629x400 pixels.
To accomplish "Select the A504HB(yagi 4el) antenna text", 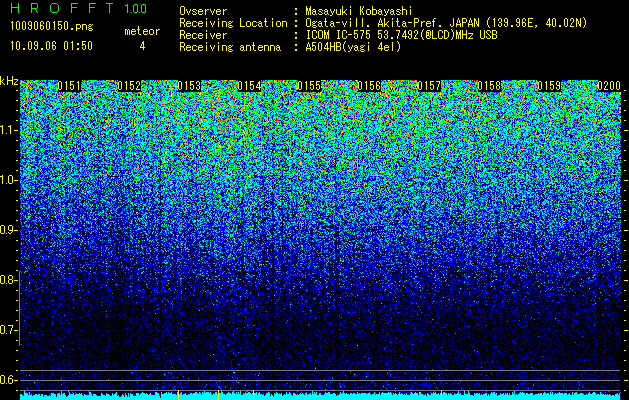I will click(353, 47).
